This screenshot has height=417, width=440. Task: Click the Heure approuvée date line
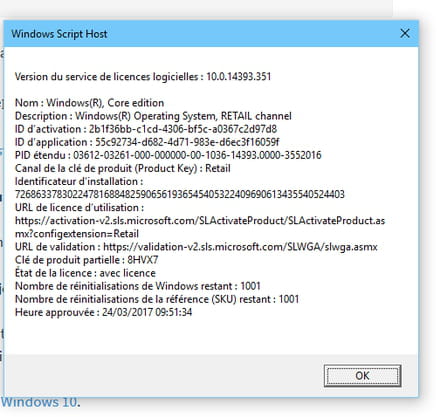103,312
